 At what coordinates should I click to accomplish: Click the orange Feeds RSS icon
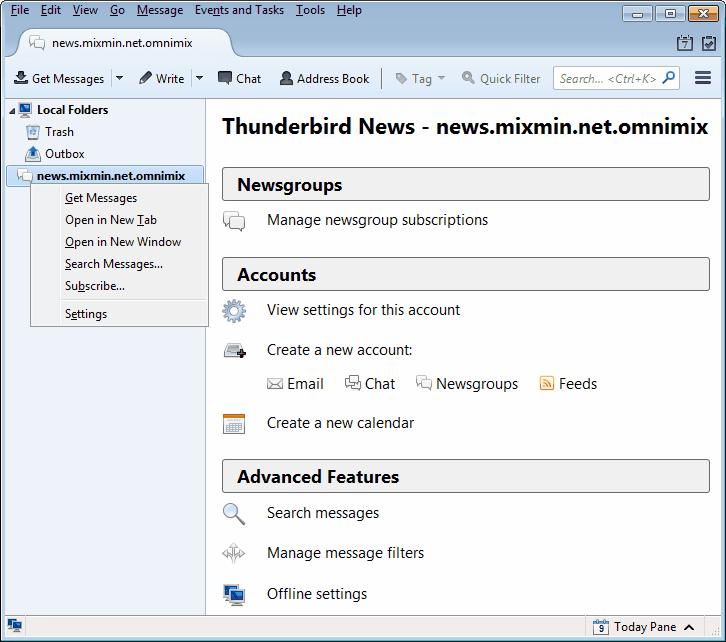(x=547, y=383)
